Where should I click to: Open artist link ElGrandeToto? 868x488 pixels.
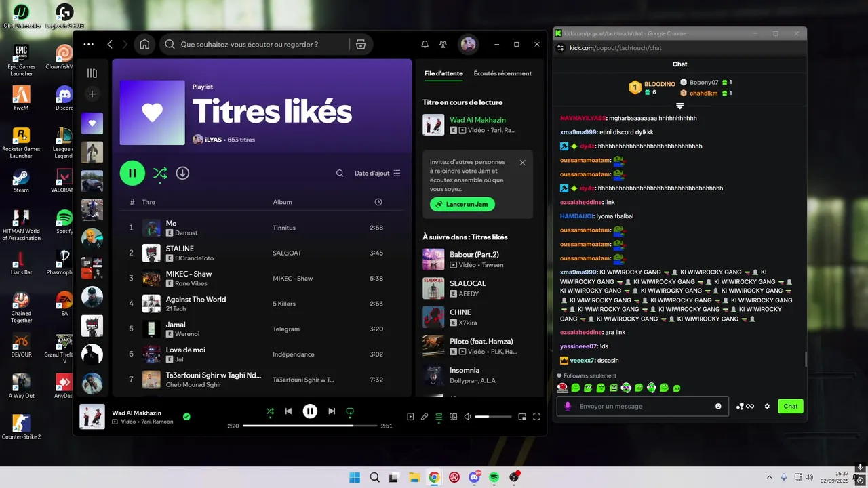click(x=195, y=258)
